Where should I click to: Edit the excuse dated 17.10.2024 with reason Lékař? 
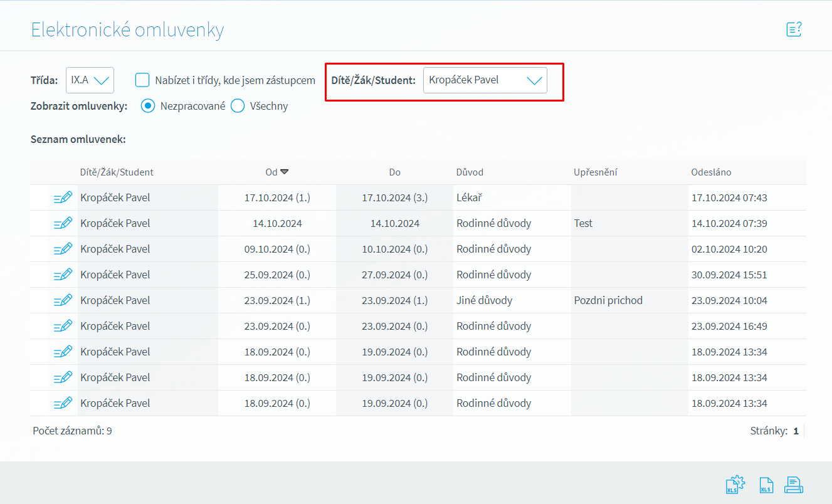tap(63, 197)
